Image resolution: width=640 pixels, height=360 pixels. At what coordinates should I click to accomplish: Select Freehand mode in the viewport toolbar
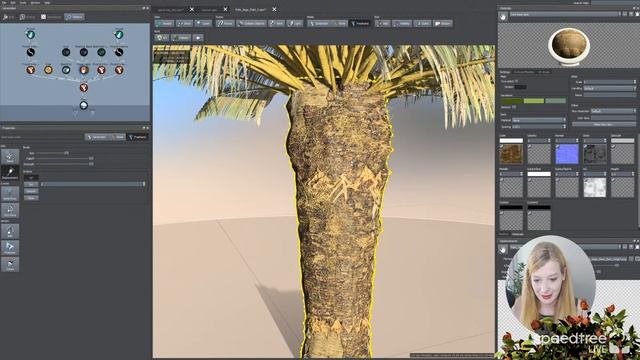tap(360, 24)
